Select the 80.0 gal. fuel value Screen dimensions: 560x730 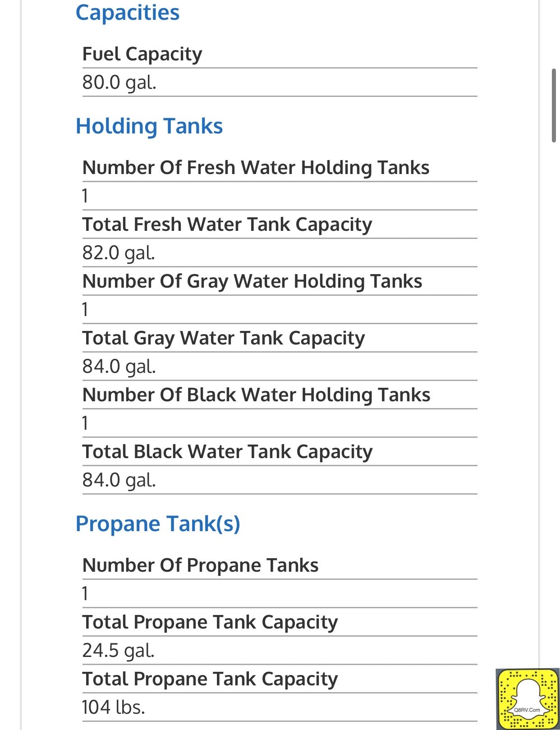click(119, 83)
